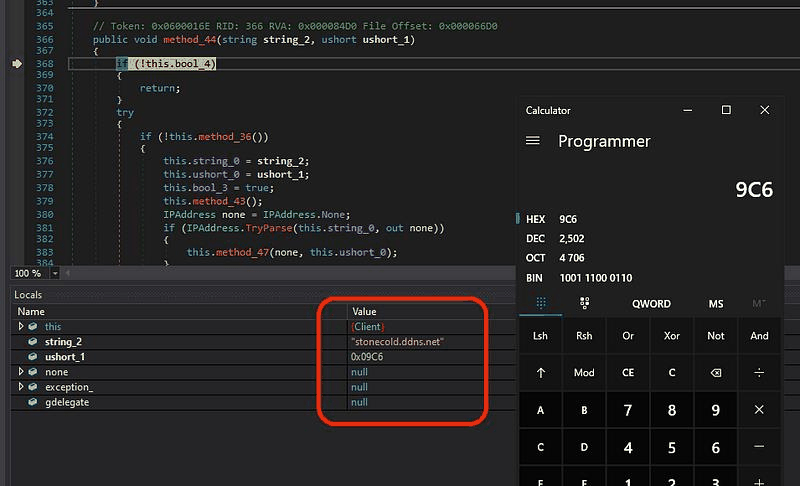
Task: Open the calculator hamburger navigation menu
Action: 533,140
